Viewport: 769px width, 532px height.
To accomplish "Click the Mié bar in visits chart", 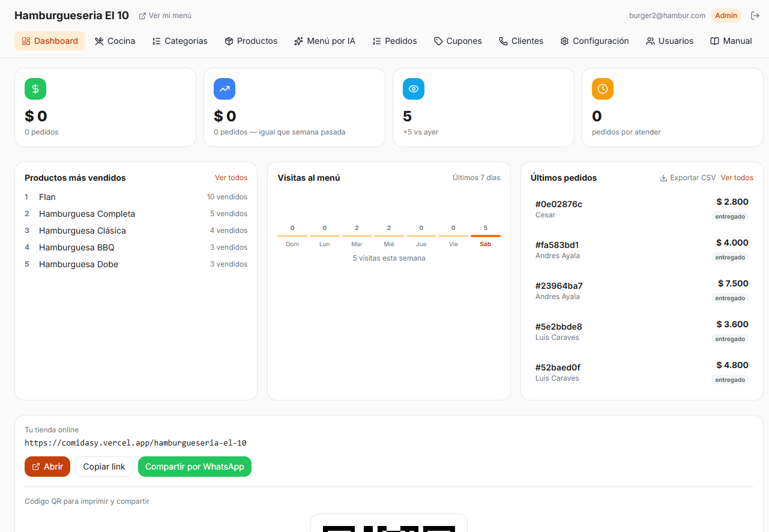I will tap(389, 236).
